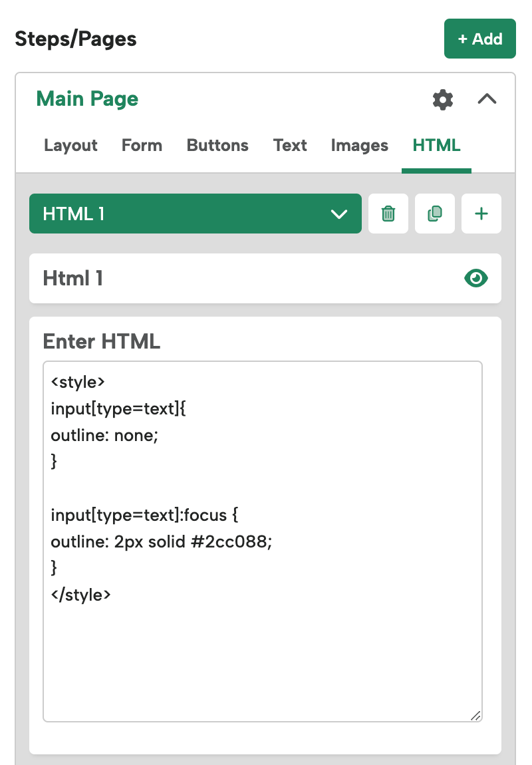Screen dimensions: 532x765
Task: Collapse the Main Page panel chevron
Action: pos(487,99)
